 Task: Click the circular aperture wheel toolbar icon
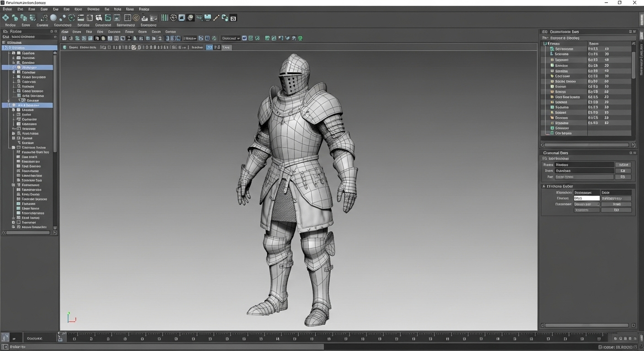173,18
